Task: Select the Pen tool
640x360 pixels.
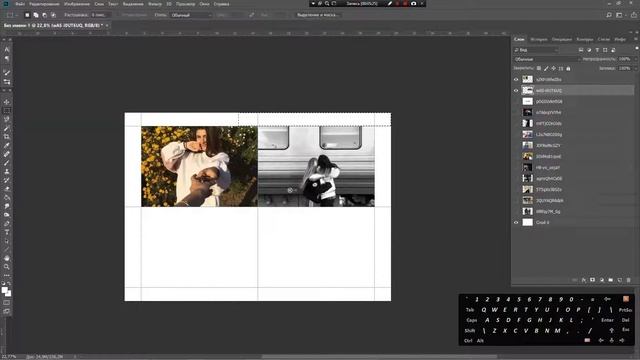Action: point(7,224)
